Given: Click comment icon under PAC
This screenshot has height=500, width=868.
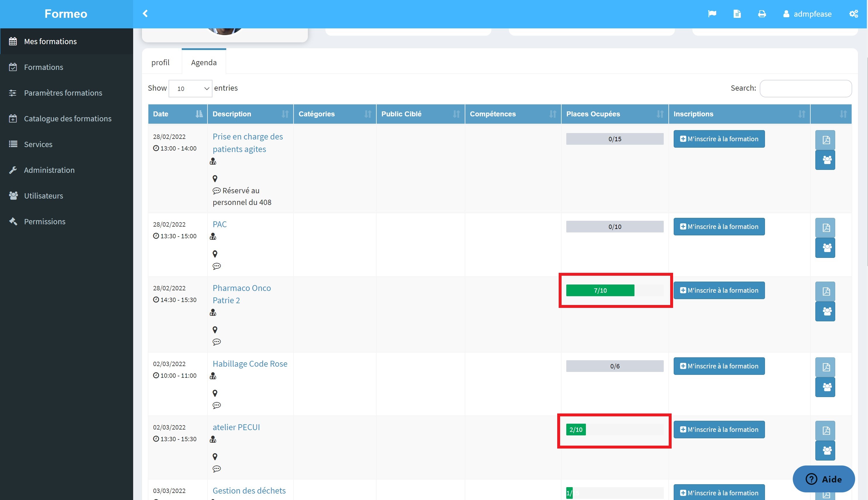Looking at the screenshot, I should point(217,266).
